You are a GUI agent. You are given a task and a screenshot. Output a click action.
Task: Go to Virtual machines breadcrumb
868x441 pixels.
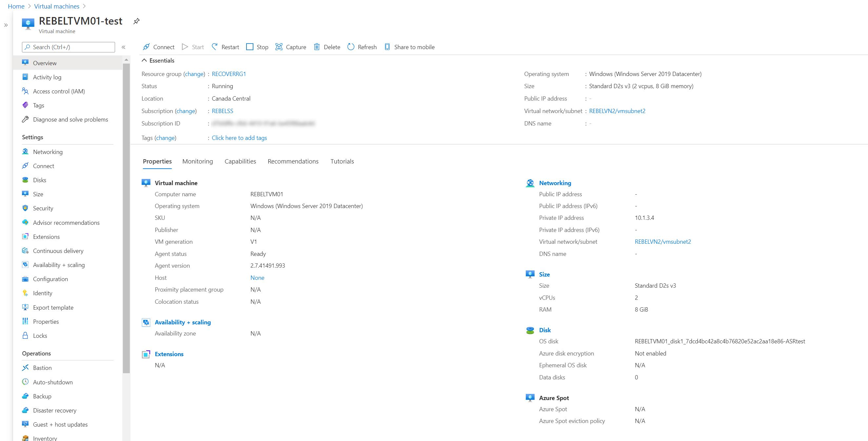[57, 6]
